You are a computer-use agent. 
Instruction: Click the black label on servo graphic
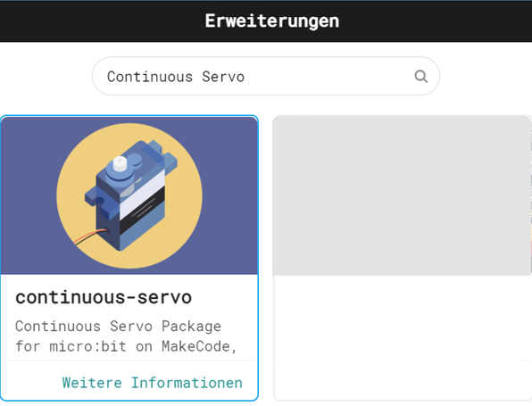tap(143, 211)
